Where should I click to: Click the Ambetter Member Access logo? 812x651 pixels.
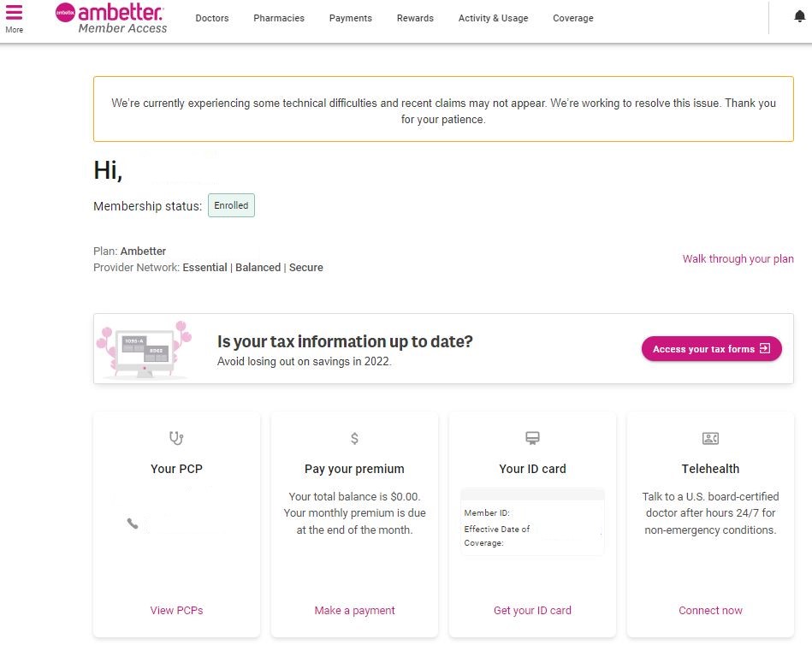point(111,19)
